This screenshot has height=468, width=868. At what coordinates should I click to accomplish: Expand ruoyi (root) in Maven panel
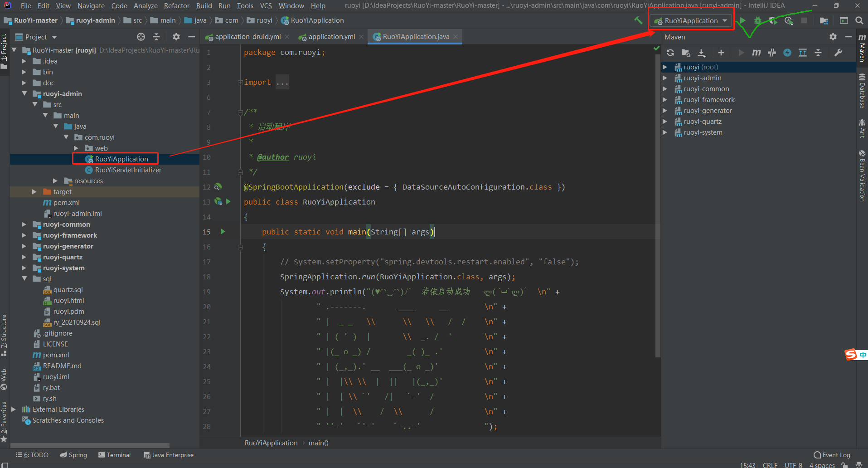[x=665, y=67]
